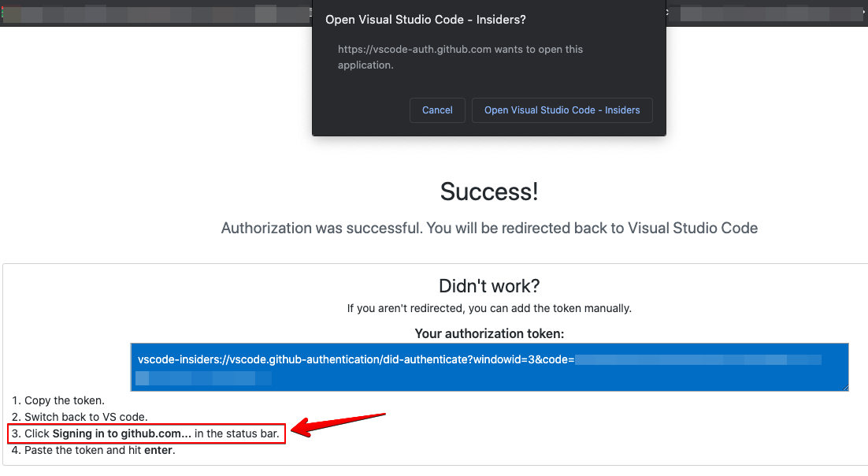The width and height of the screenshot is (868, 476).
Task: Click the Open Visual Studio Code - Insiders? dialog title
Action: [x=425, y=20]
